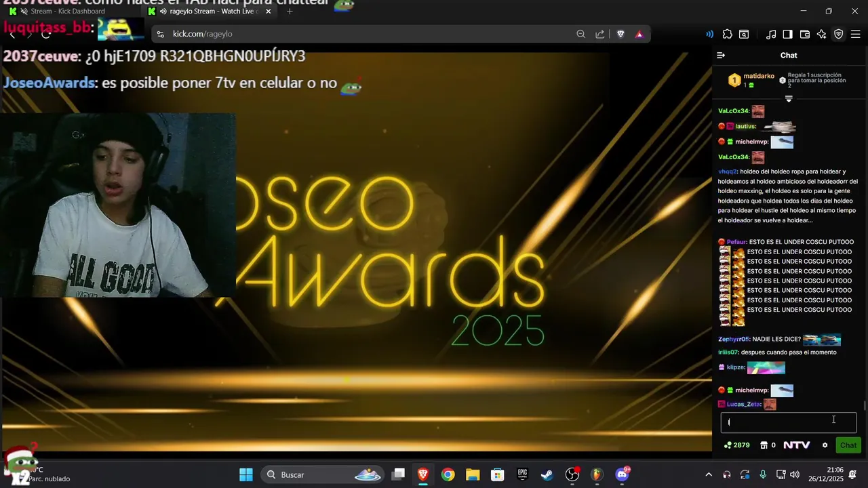Click the chat message input box
Viewport: 868px width, 488px height.
789,422
